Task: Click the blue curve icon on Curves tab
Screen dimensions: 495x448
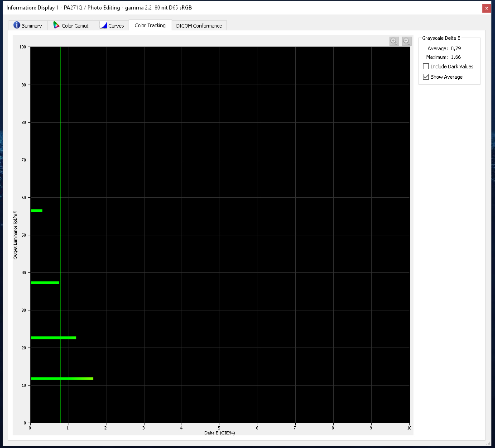Action: point(103,25)
